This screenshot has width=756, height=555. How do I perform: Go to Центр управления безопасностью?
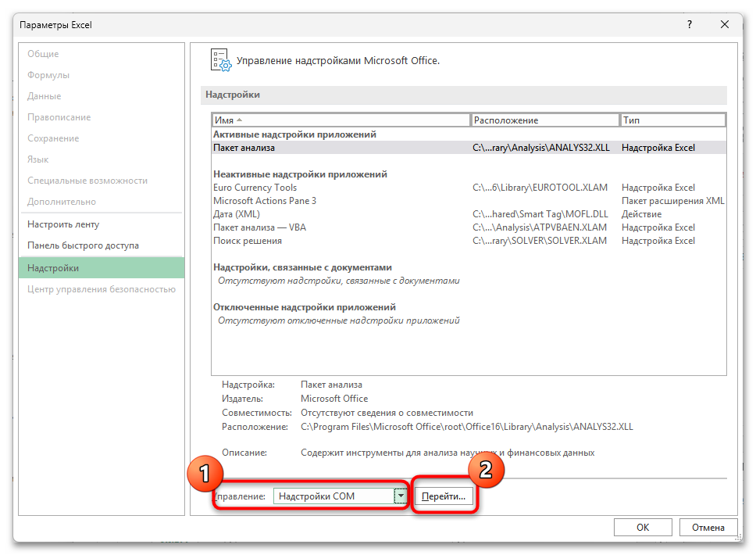click(102, 289)
